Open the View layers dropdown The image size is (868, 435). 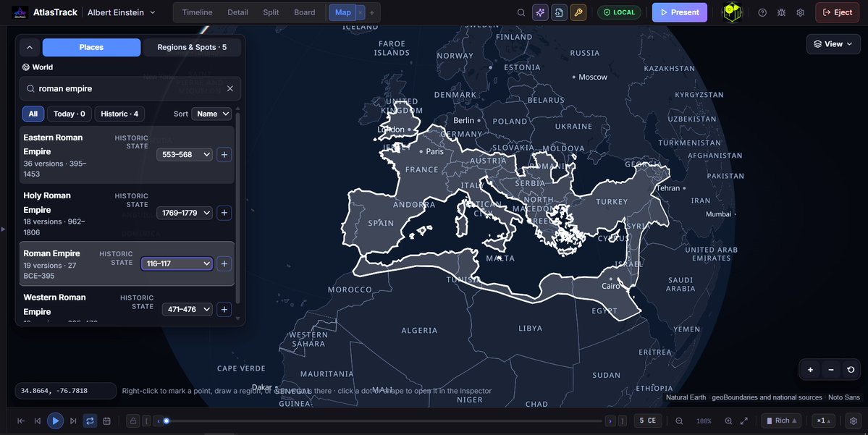[x=833, y=43]
